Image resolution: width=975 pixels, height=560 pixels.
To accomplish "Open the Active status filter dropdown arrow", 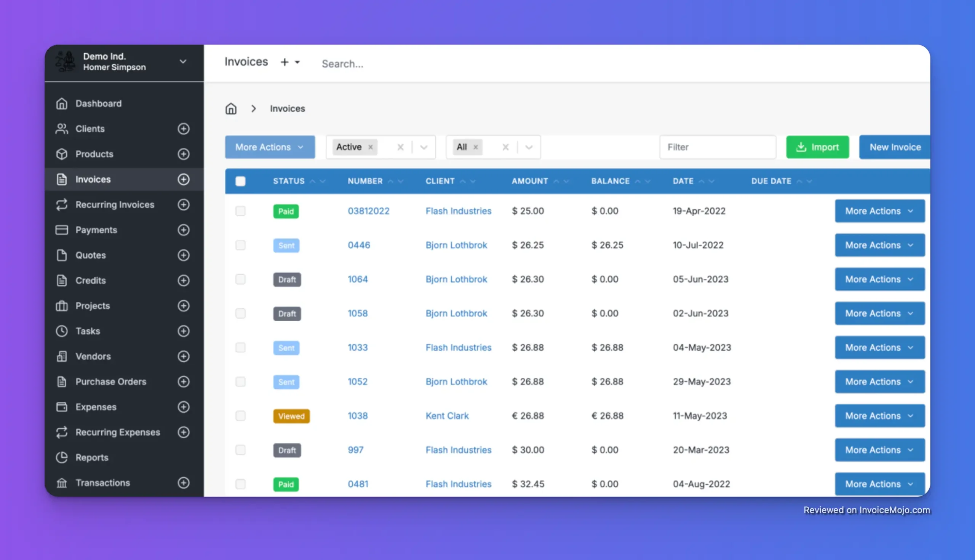I will coord(424,147).
